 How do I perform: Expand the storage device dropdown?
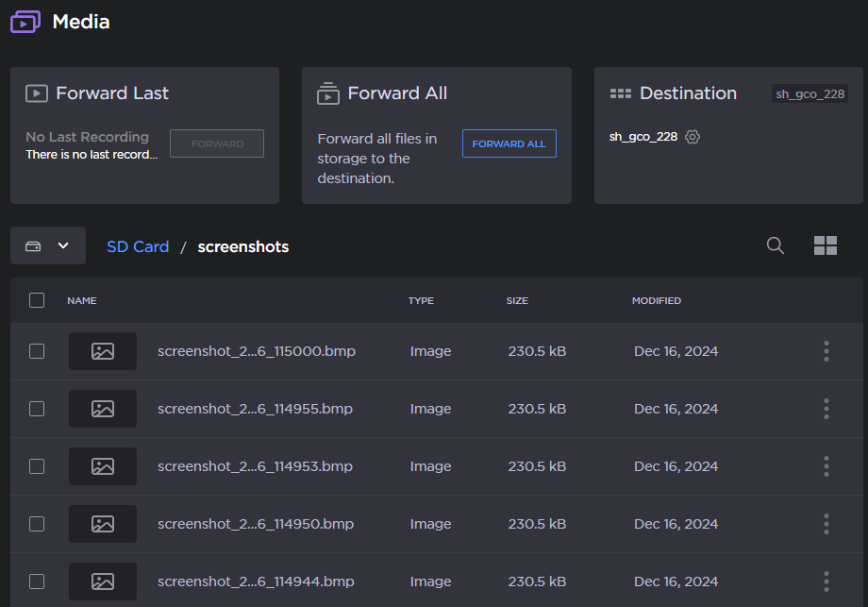(x=48, y=245)
